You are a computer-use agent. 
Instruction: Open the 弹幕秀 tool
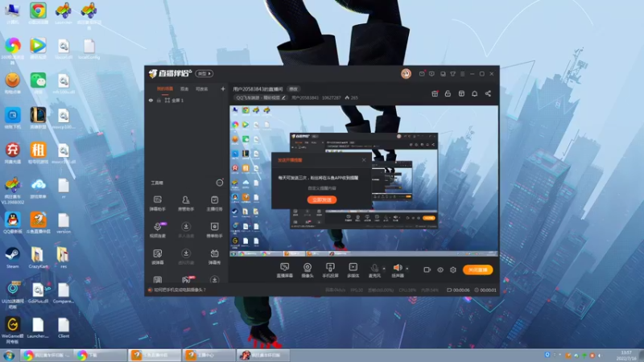(x=214, y=257)
